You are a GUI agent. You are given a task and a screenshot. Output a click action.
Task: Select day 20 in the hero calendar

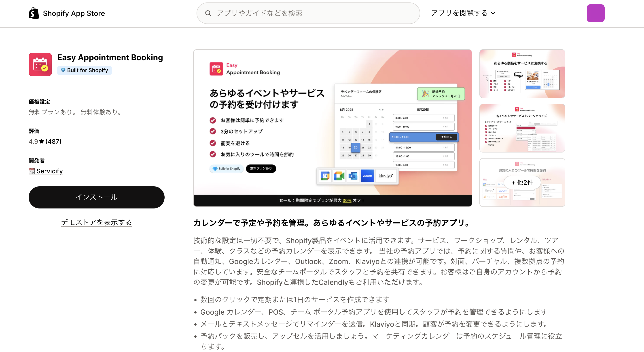pos(356,148)
